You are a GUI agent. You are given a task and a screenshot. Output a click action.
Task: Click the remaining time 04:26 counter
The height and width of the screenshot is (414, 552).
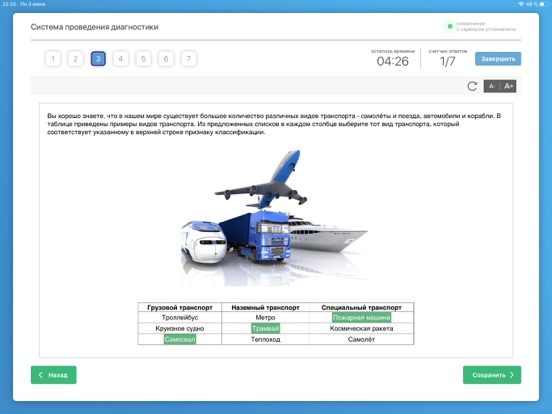[x=393, y=61]
